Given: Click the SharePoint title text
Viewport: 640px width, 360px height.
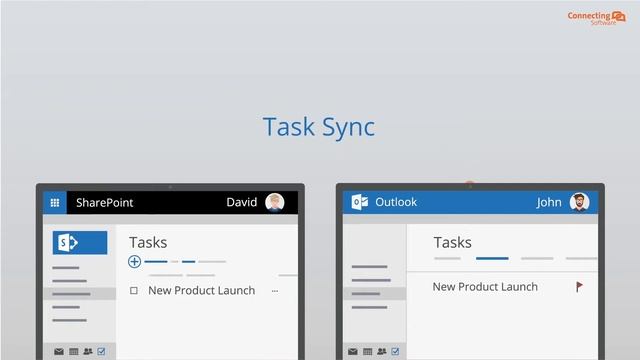Looking at the screenshot, I should coord(104,202).
